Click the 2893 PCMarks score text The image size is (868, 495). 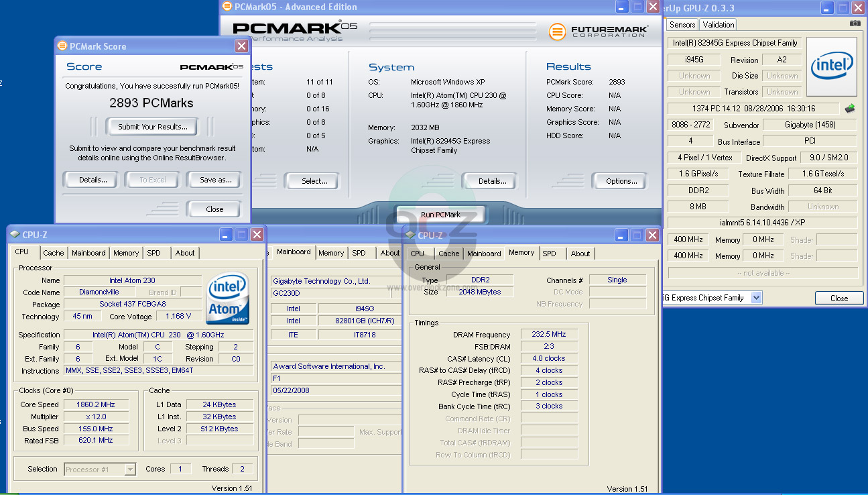pyautogui.click(x=151, y=103)
